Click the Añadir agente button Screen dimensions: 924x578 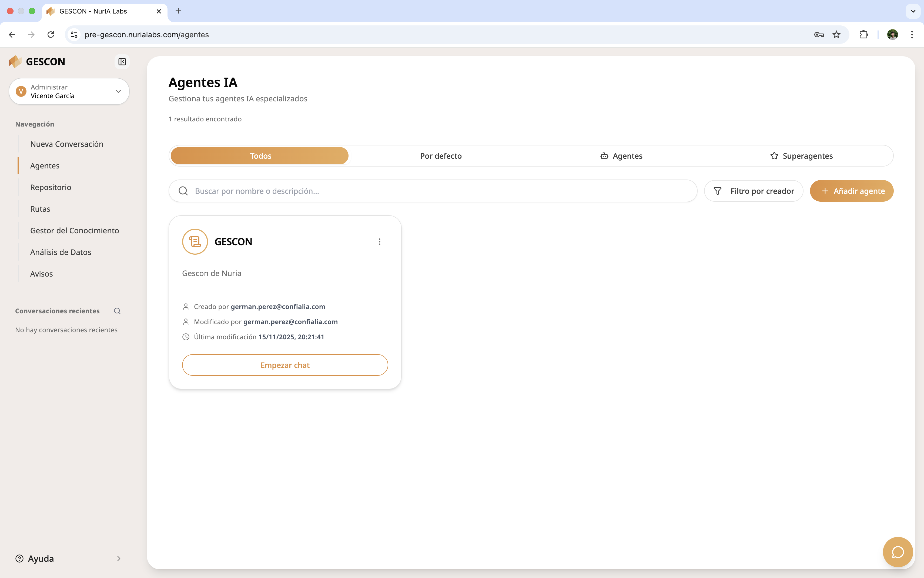[x=851, y=191]
